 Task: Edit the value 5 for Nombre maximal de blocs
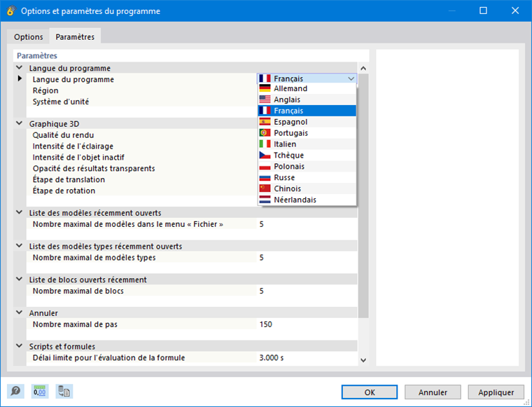point(307,291)
